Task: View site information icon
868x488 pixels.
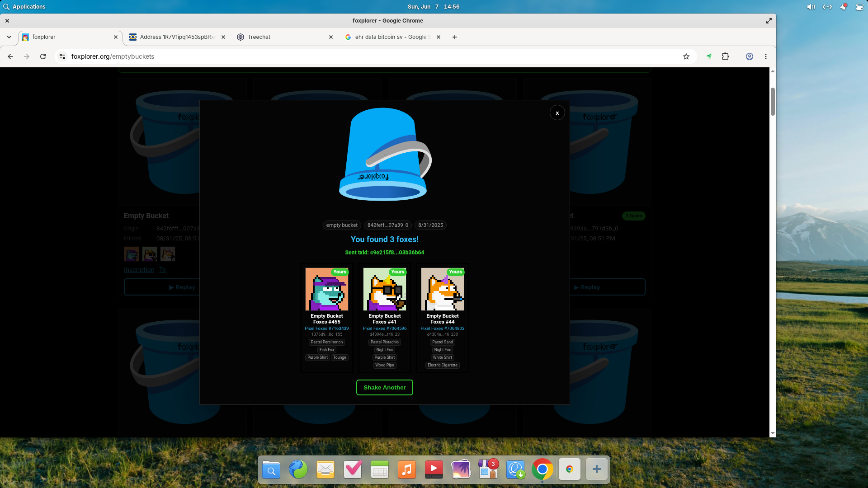Action: (x=62, y=56)
